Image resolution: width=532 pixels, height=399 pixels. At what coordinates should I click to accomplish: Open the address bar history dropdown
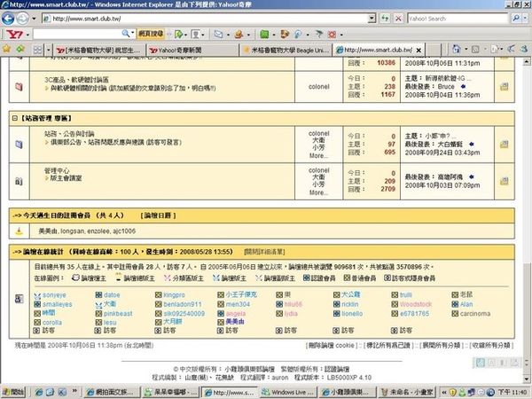pos(372,19)
